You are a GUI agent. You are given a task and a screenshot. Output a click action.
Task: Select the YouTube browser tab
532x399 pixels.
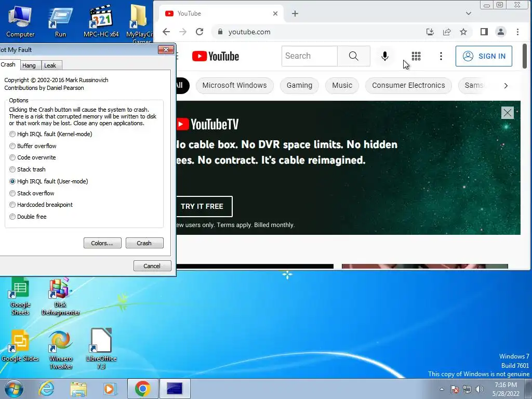pos(220,14)
